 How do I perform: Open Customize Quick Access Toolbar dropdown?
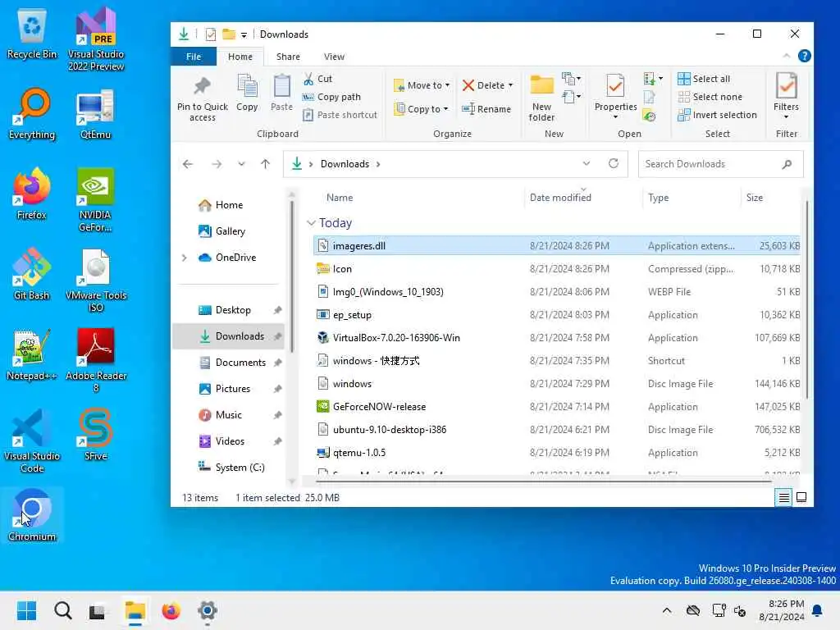click(244, 34)
